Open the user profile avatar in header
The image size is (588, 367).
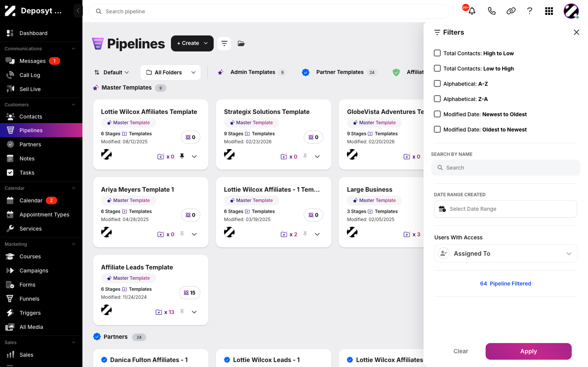click(571, 11)
